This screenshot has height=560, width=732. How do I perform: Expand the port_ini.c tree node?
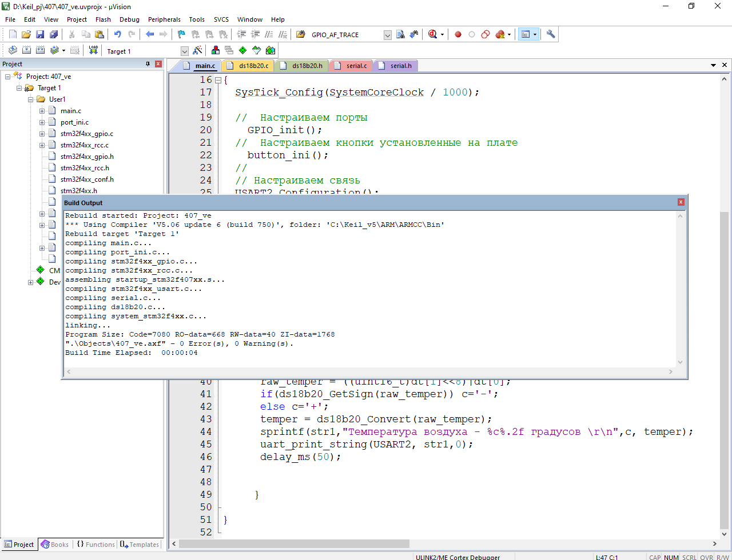pyautogui.click(x=42, y=122)
